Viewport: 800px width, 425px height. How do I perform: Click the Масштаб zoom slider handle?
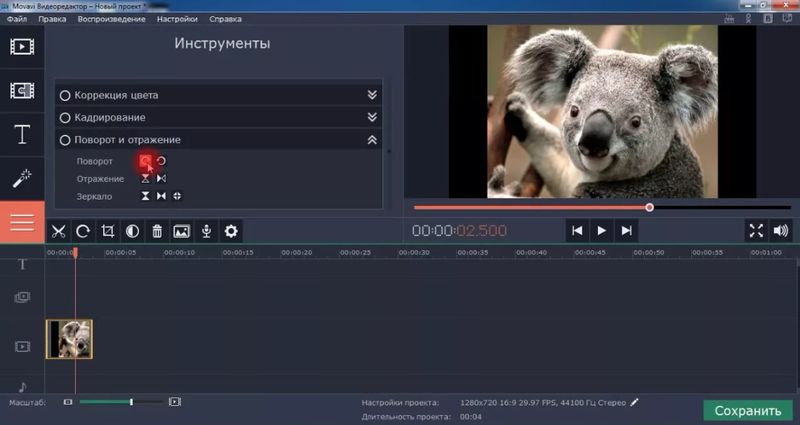[131, 402]
